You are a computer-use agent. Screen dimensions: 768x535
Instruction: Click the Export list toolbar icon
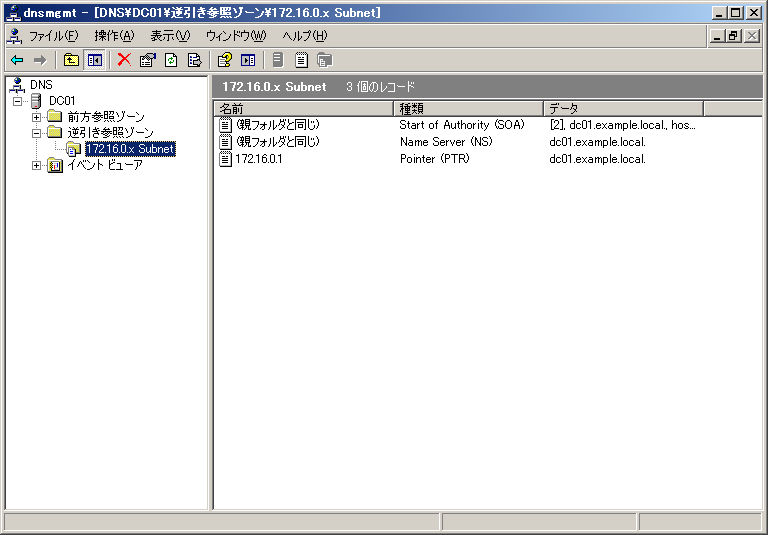(x=194, y=60)
